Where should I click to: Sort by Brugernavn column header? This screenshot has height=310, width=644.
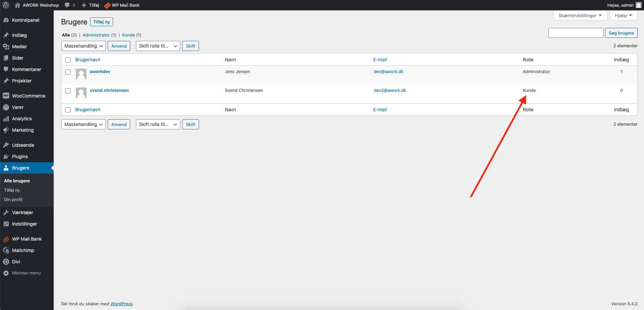tap(88, 60)
